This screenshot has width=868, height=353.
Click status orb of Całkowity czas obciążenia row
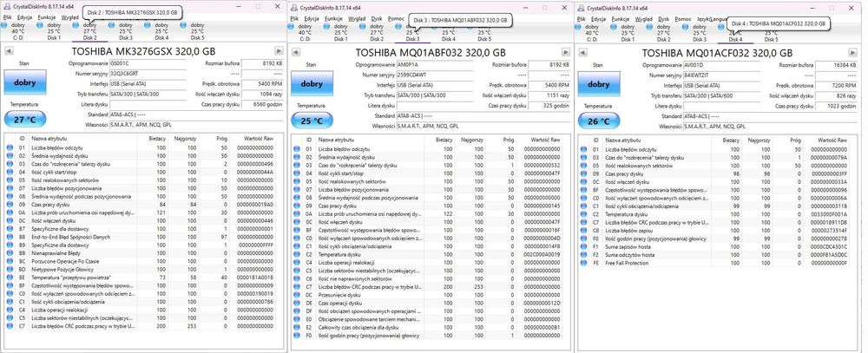point(296,328)
